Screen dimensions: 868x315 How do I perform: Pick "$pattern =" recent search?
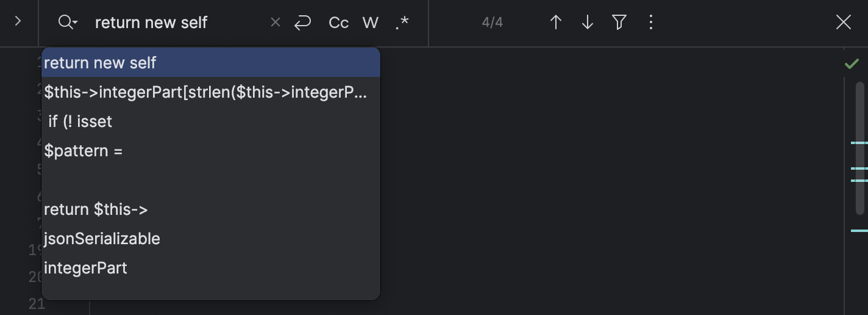point(84,151)
